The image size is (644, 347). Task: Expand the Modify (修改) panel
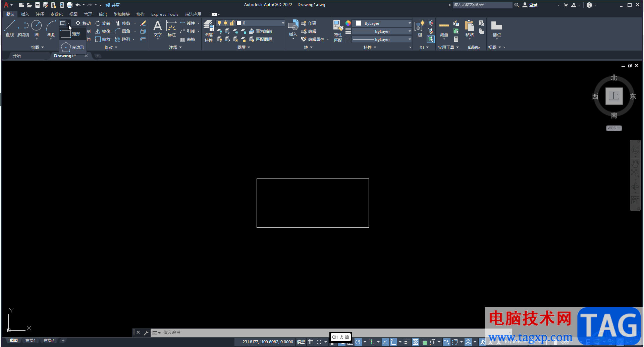(x=111, y=47)
